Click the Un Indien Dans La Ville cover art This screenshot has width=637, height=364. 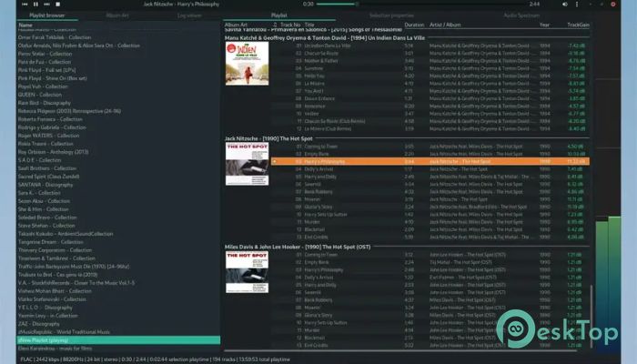(x=247, y=64)
